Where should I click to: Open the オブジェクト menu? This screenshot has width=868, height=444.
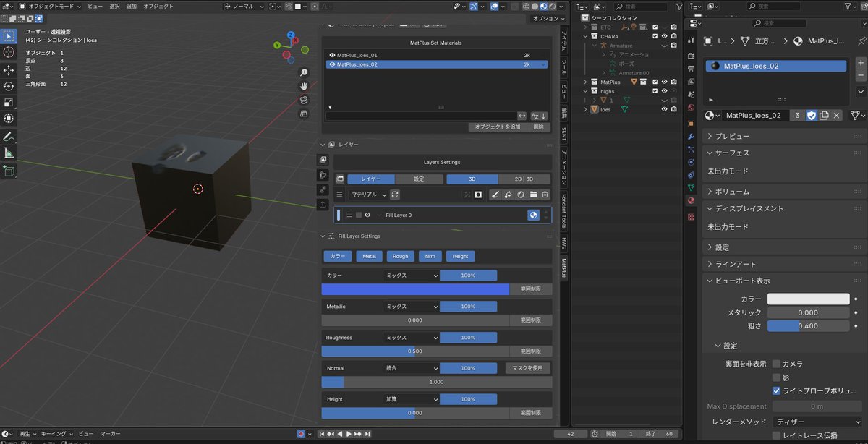click(x=158, y=6)
